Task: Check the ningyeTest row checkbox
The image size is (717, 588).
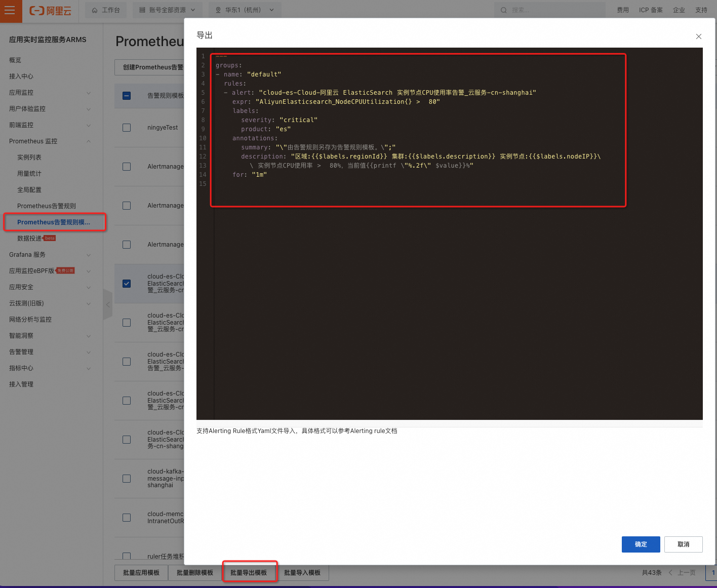Action: coord(127,128)
